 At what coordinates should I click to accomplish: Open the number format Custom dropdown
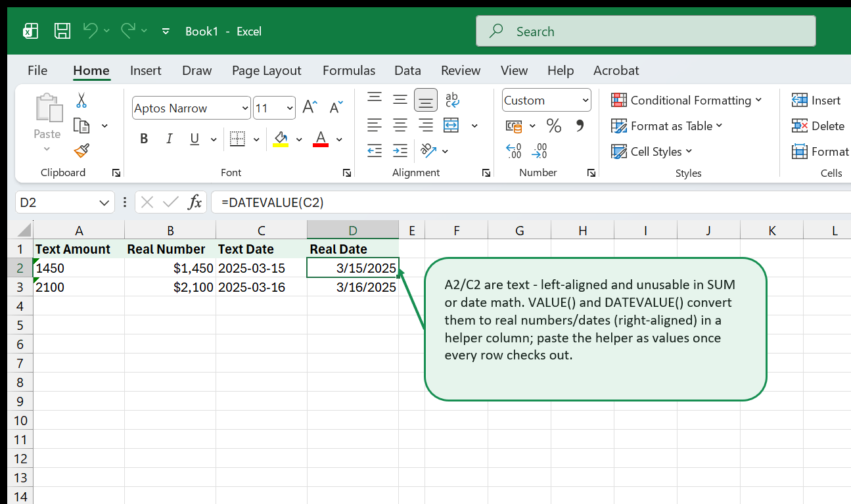[x=586, y=101]
